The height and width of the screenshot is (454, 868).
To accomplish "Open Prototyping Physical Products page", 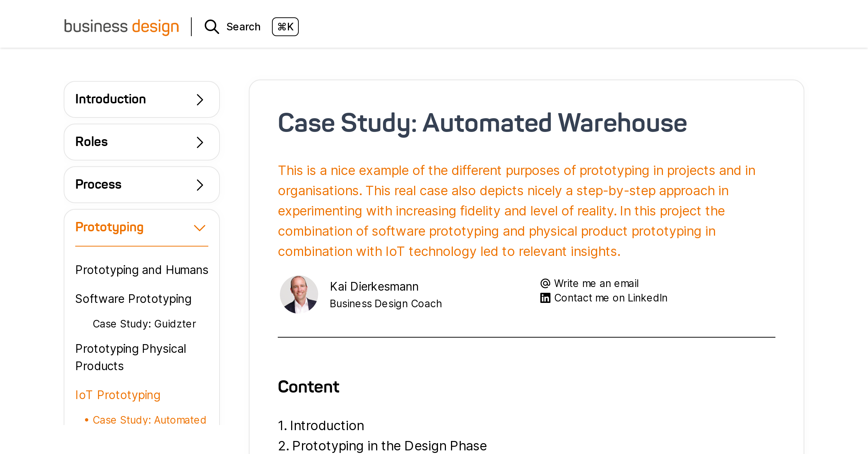I will point(130,357).
